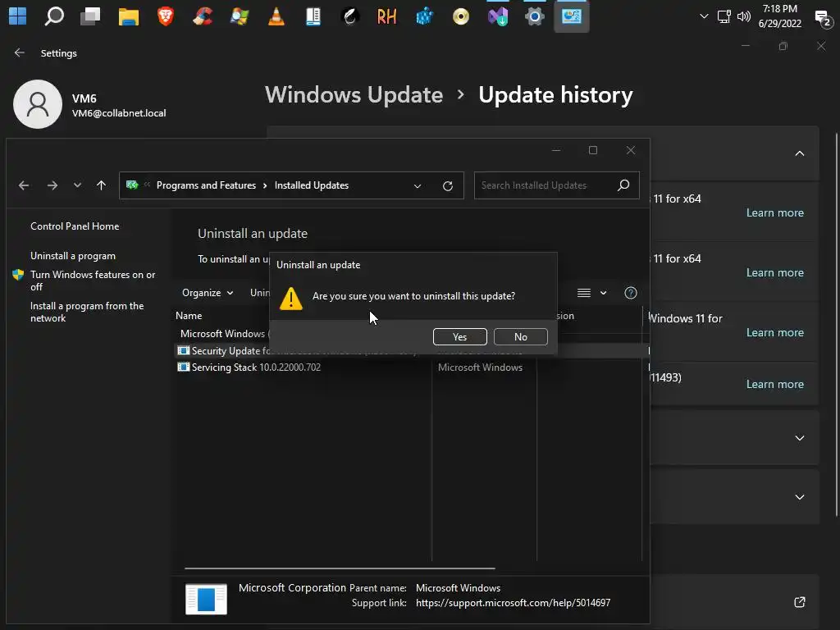Open Control Panel Home link
The height and width of the screenshot is (630, 840).
point(75,226)
